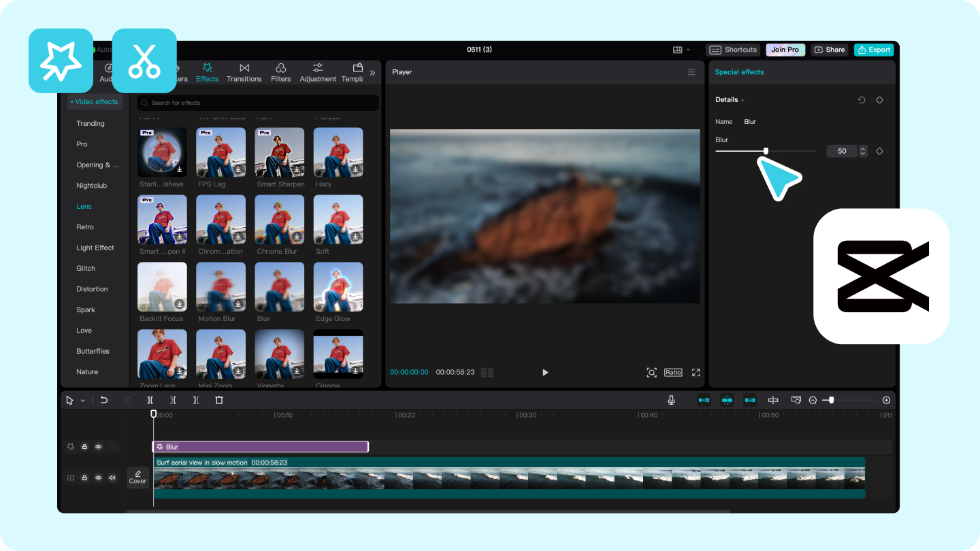The width and height of the screenshot is (980, 551).
Task: Click the snapshot icon in the Player
Action: point(651,372)
